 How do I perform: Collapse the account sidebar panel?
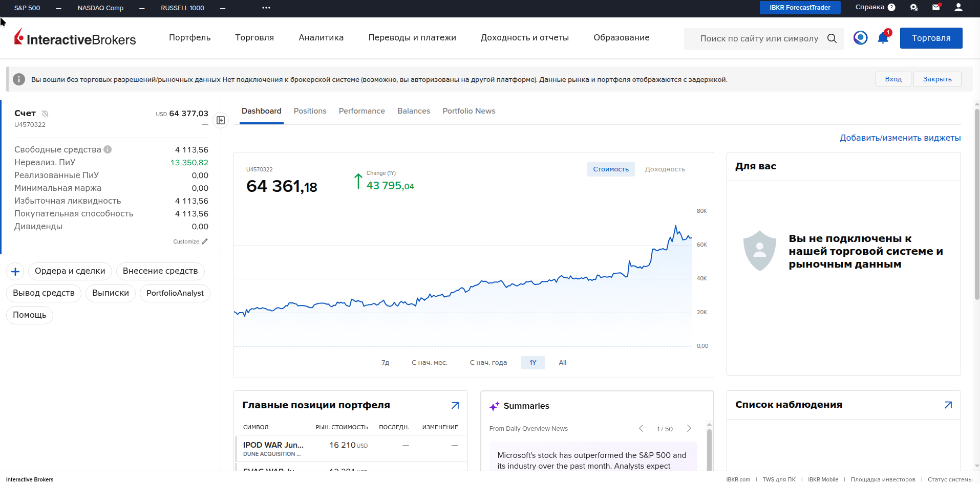pos(221,120)
